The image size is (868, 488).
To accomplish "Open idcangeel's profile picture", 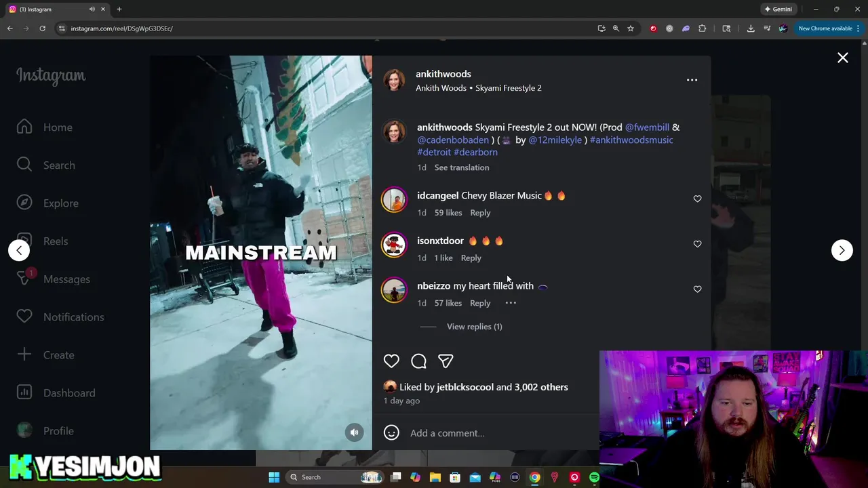I will coord(394,199).
